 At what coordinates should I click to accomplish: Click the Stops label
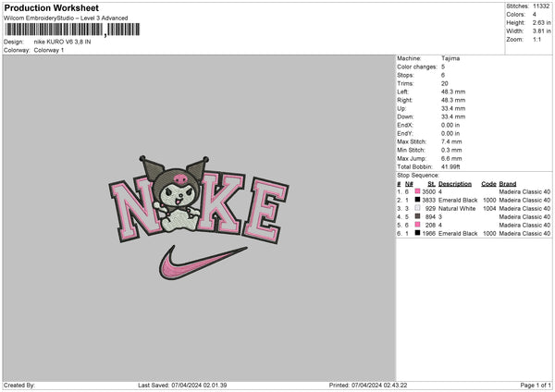(x=405, y=75)
